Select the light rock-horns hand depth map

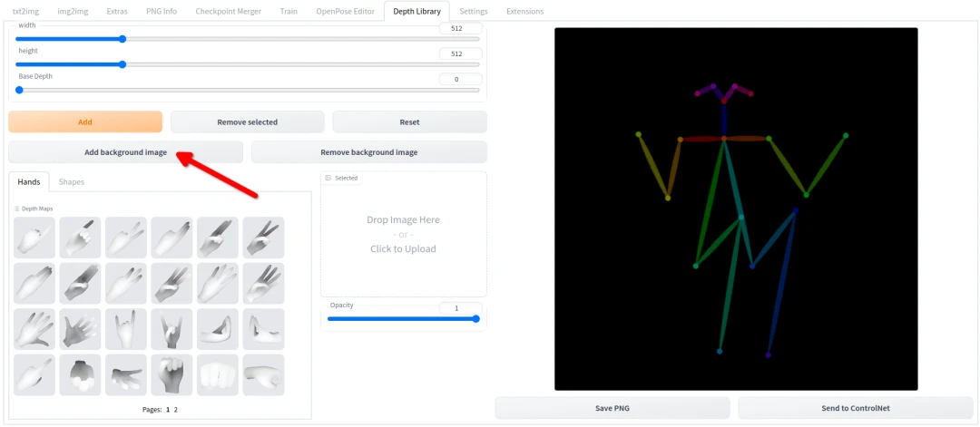click(126, 328)
